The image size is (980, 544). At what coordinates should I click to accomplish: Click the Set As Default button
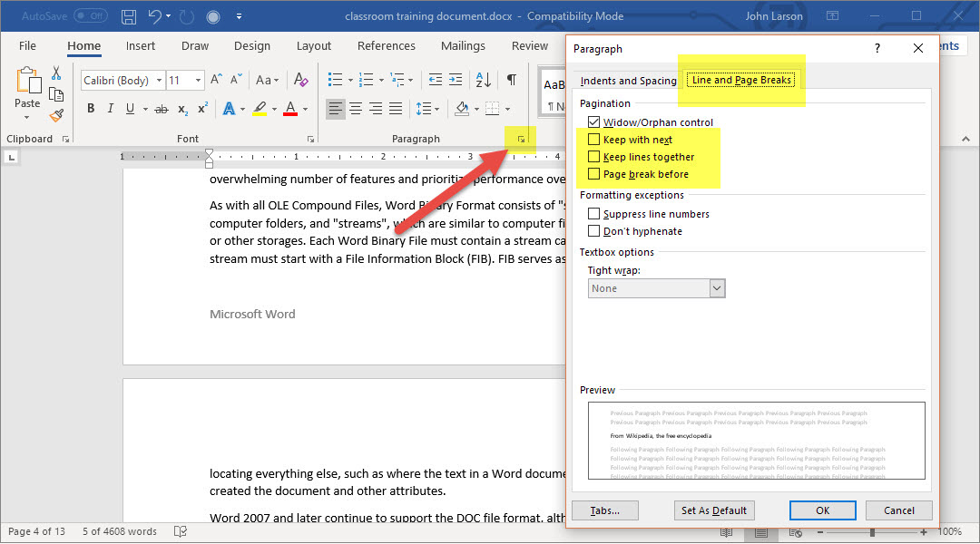click(x=715, y=510)
